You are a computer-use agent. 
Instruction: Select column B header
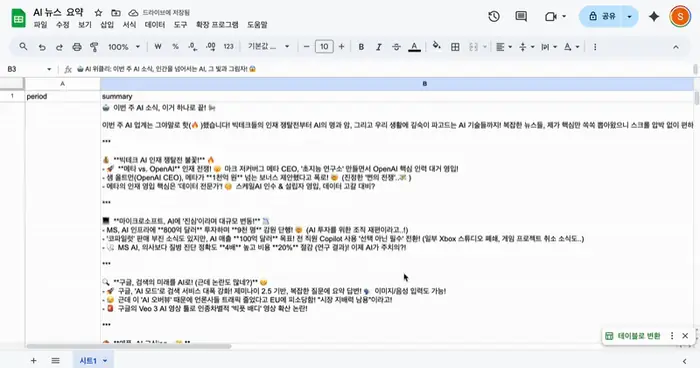[397, 84]
